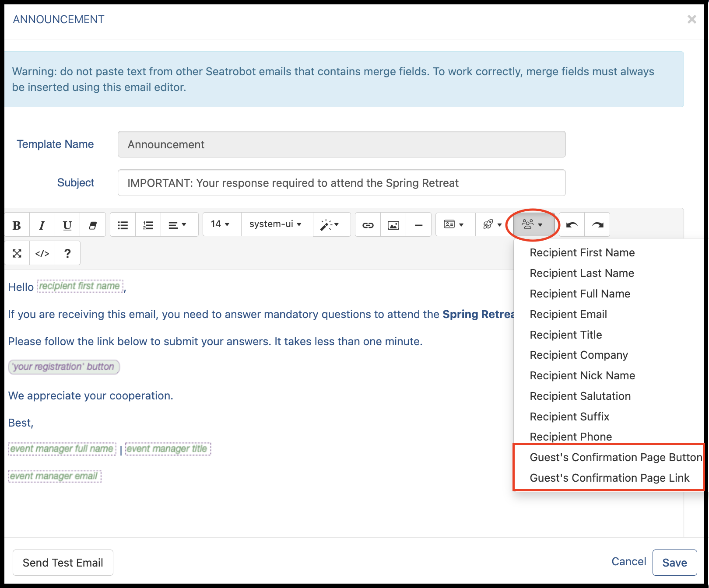Toggle bold formatting
Screen dimensions: 709x588
[17, 225]
